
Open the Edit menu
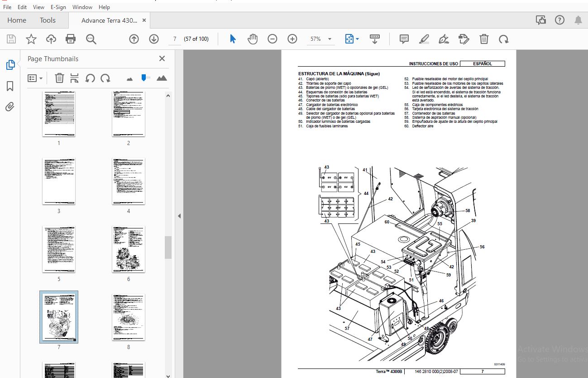(x=22, y=7)
